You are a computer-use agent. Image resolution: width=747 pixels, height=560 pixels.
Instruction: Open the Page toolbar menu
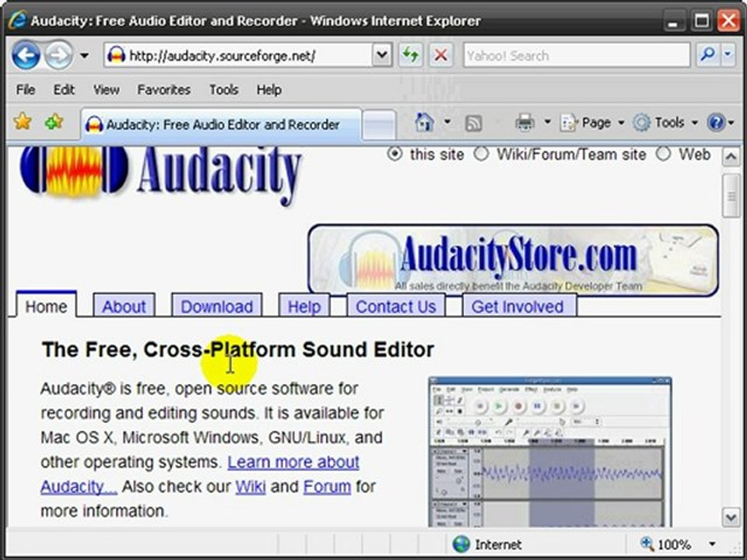tap(592, 123)
